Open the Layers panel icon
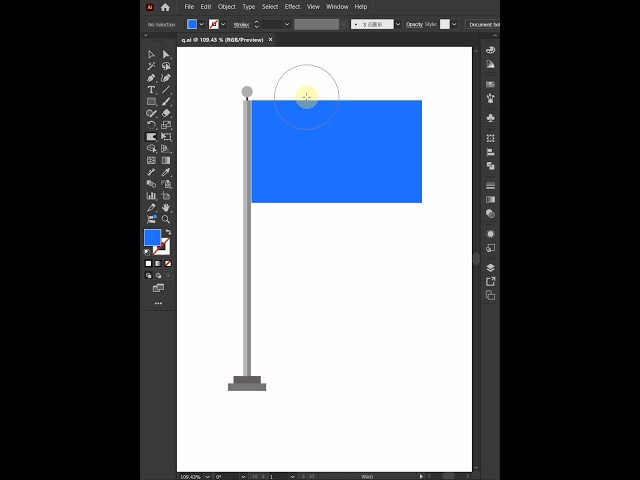This screenshot has width=640, height=480. point(490,267)
